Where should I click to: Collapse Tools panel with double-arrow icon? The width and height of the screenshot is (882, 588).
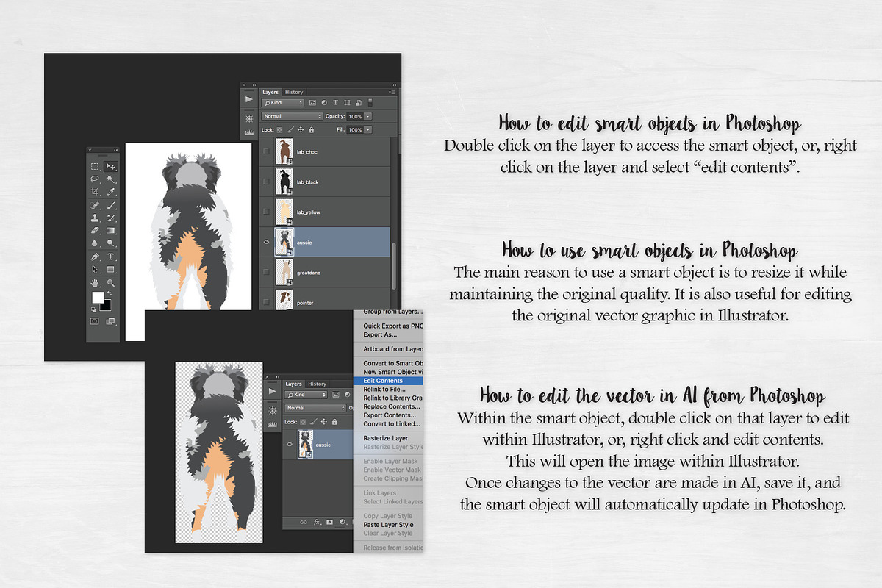(x=116, y=150)
